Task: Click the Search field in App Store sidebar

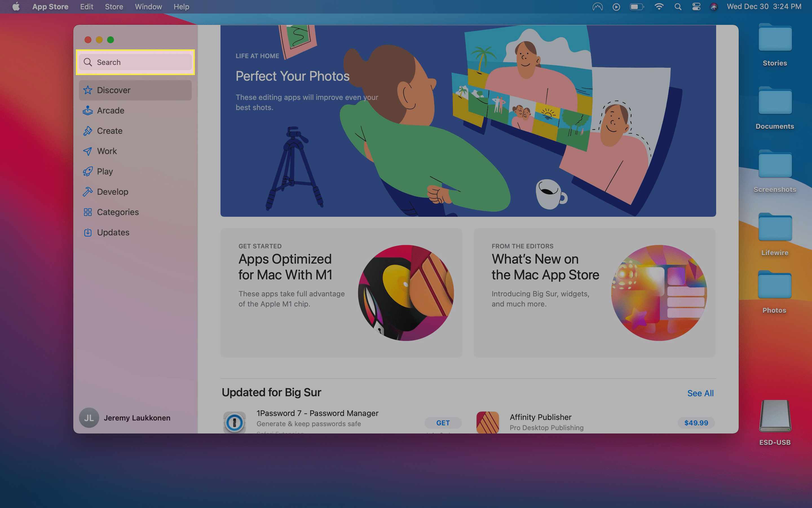Action: click(x=135, y=62)
